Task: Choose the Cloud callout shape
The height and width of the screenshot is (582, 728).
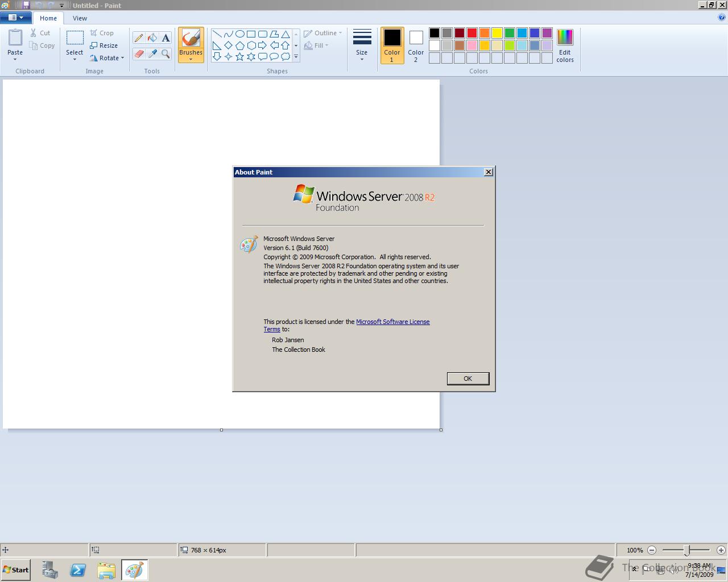Action: point(285,56)
